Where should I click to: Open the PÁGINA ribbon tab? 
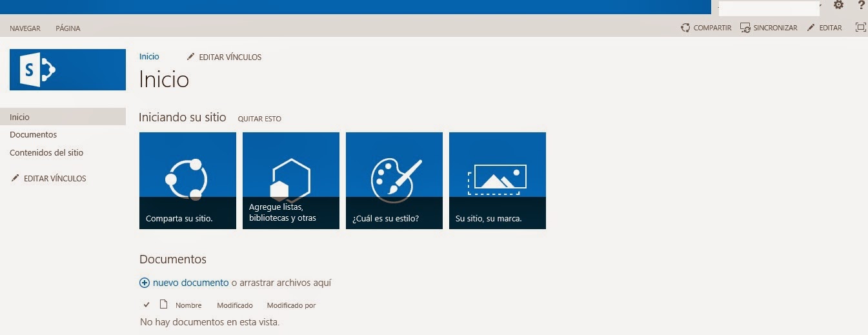tap(68, 28)
